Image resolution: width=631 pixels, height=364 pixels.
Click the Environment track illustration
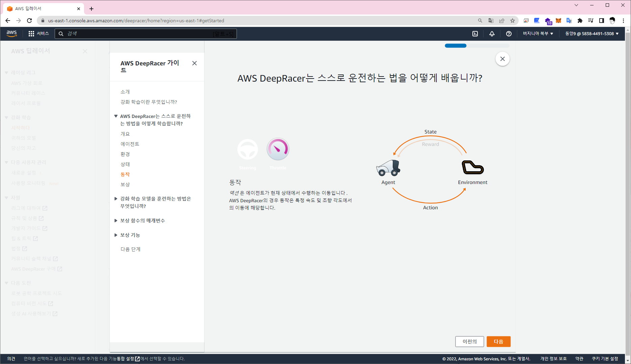472,167
